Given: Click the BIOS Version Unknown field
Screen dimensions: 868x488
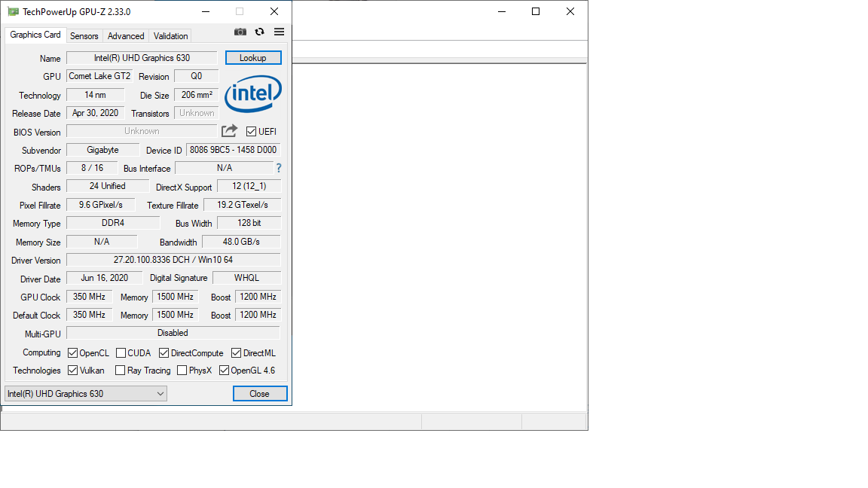Looking at the screenshot, I should coord(142,131).
